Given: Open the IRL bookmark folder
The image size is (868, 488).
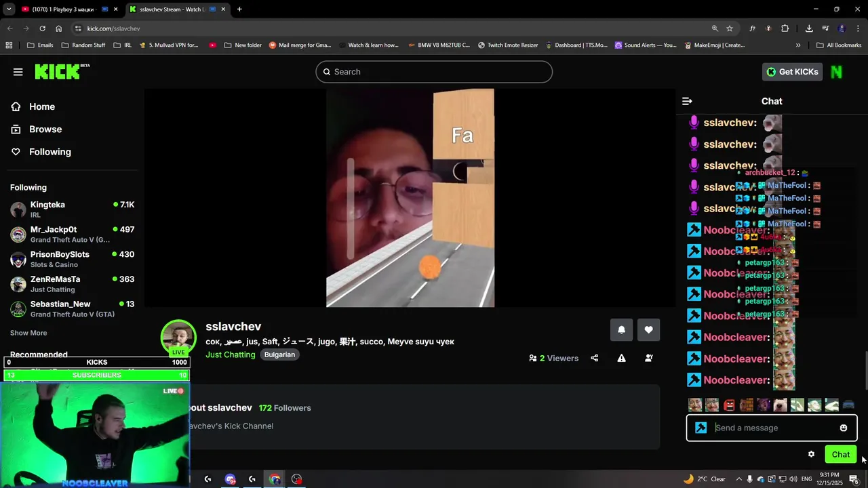Looking at the screenshot, I should (x=123, y=45).
